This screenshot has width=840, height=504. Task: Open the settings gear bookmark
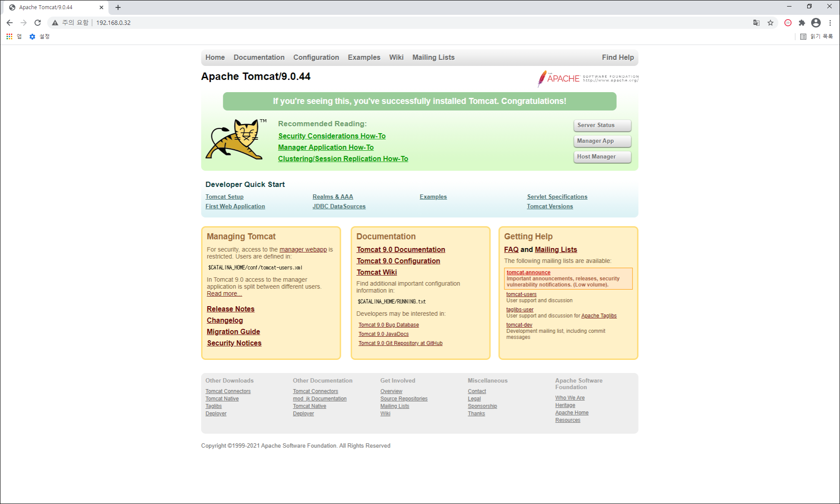[x=32, y=37]
